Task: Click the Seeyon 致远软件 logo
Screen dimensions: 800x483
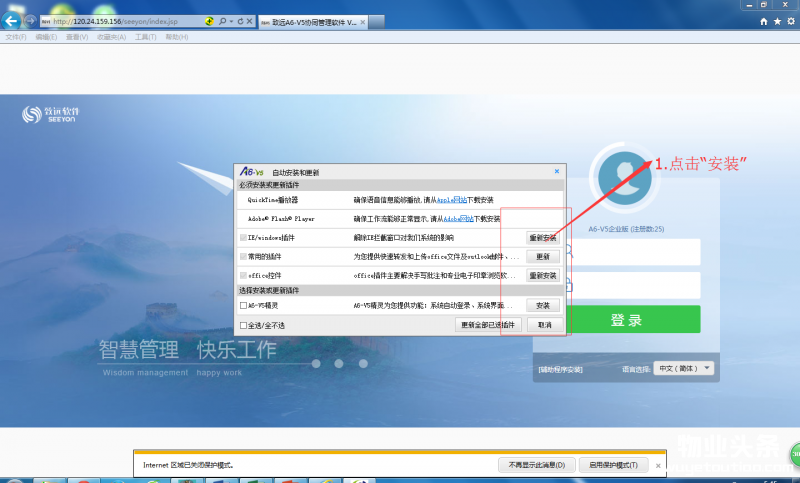Action: [x=51, y=114]
